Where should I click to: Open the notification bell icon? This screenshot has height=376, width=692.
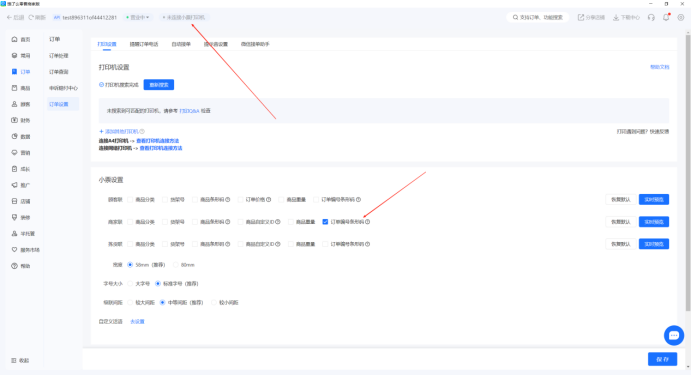[666, 18]
